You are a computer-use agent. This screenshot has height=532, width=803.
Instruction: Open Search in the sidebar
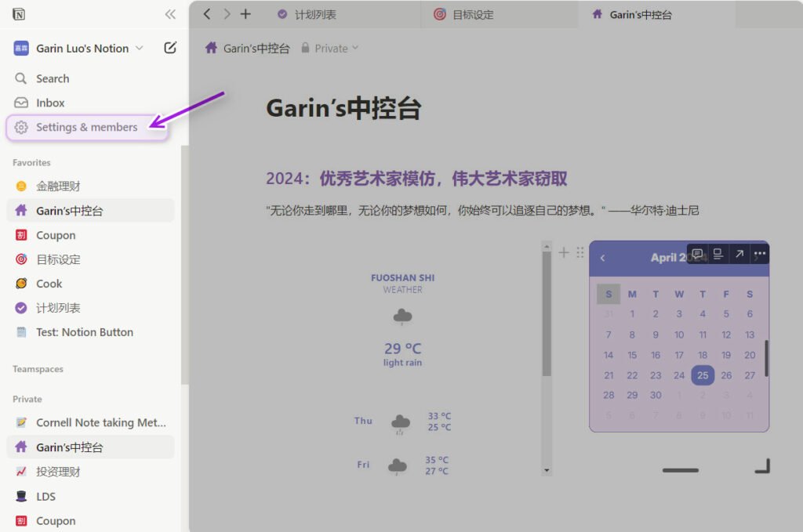coord(91,78)
